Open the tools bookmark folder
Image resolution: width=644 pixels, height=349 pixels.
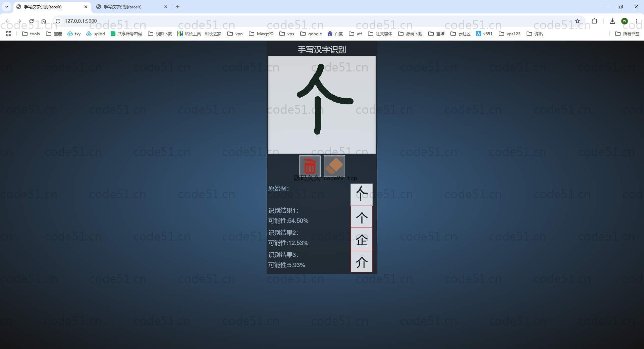tap(31, 34)
